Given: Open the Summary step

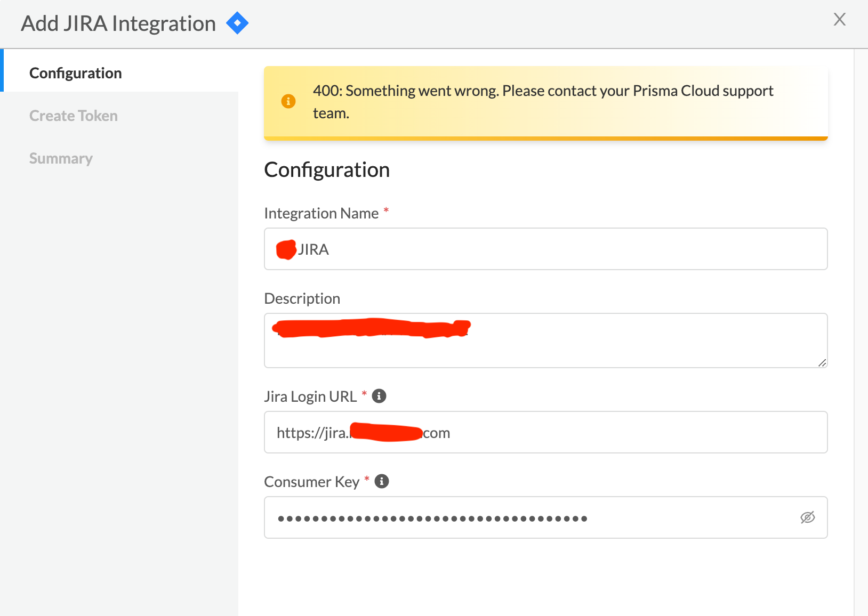Looking at the screenshot, I should [61, 158].
